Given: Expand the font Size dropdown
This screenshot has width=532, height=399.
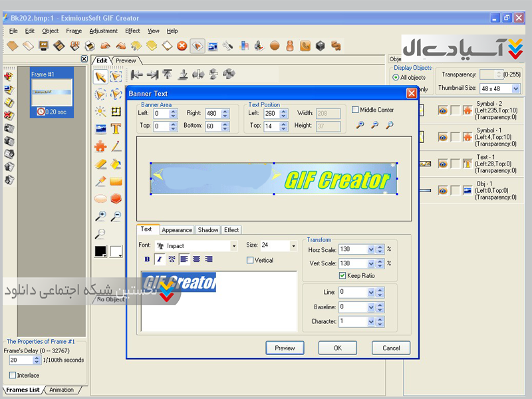Looking at the screenshot, I should [293, 246].
